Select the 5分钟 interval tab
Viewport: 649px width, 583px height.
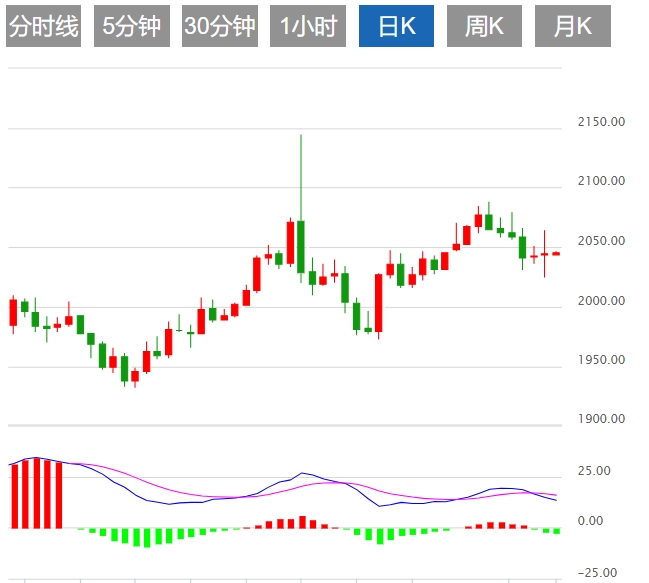[132, 26]
